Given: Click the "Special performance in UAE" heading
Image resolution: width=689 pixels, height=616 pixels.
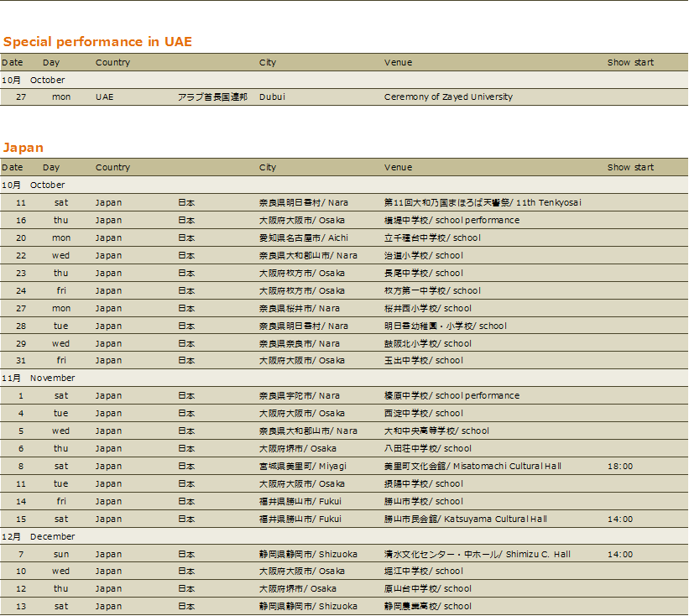Looking at the screenshot, I should (97, 42).
